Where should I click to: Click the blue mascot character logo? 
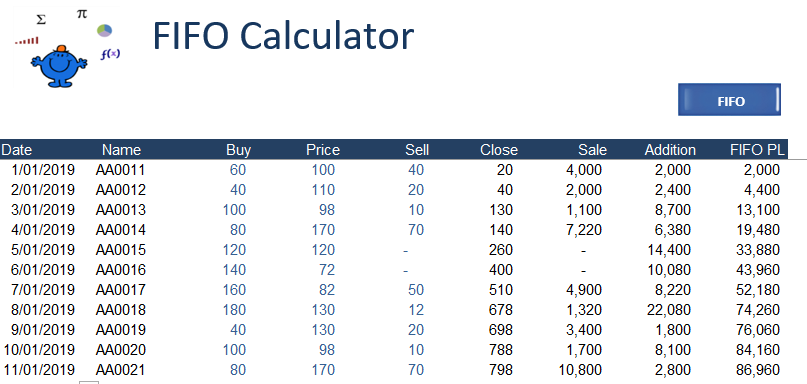click(59, 66)
